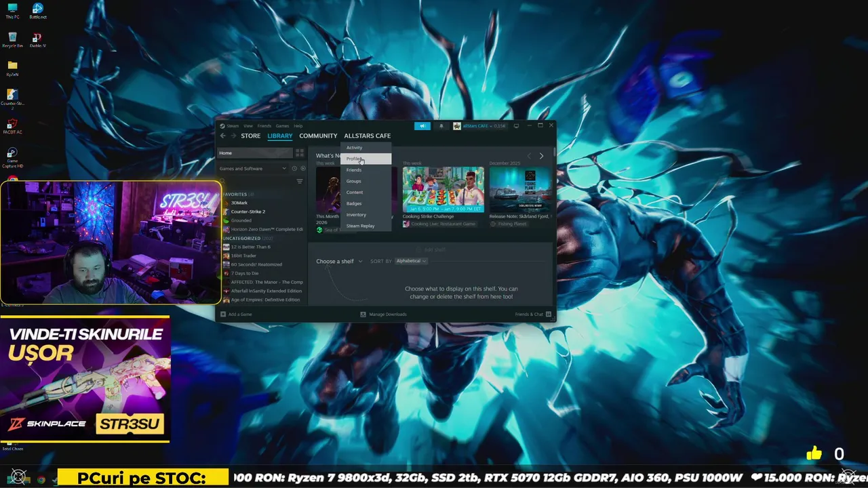Viewport: 868px width, 488px height.
Task: Open the Recycle Bin desktop icon
Action: tap(12, 40)
